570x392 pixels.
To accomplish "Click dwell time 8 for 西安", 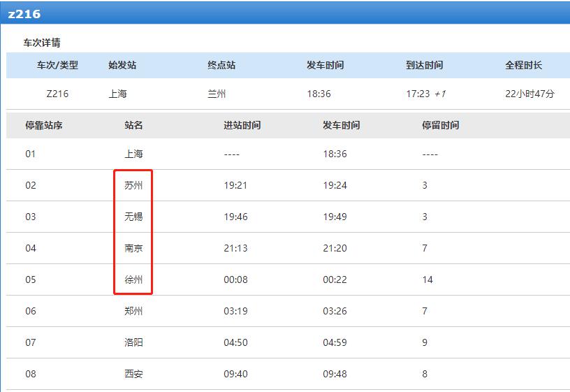I will click(x=425, y=375).
